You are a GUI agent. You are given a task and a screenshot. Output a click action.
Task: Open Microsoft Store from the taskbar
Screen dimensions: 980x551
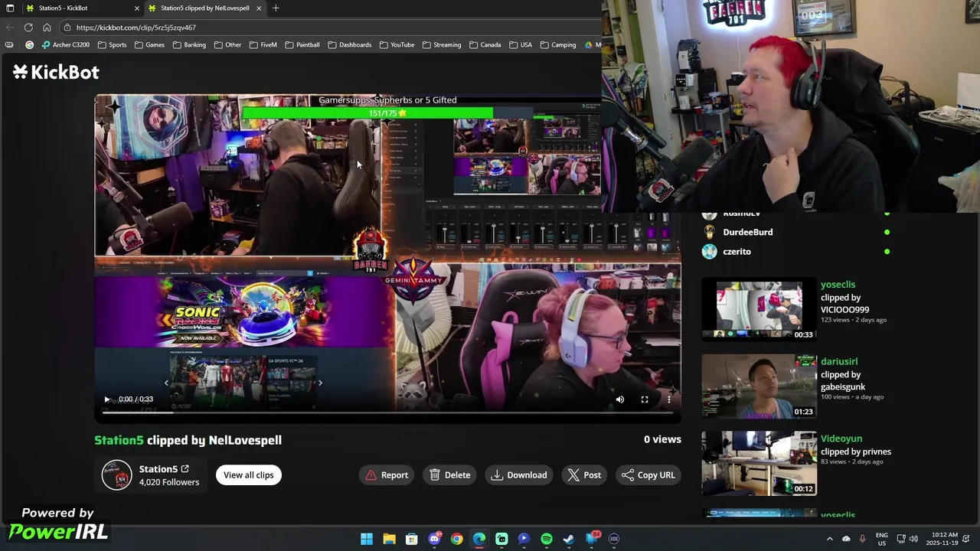pyautogui.click(x=411, y=539)
